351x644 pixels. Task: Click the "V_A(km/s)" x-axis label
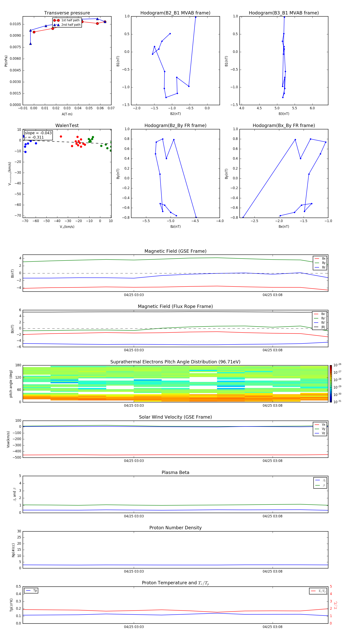pos(67,227)
